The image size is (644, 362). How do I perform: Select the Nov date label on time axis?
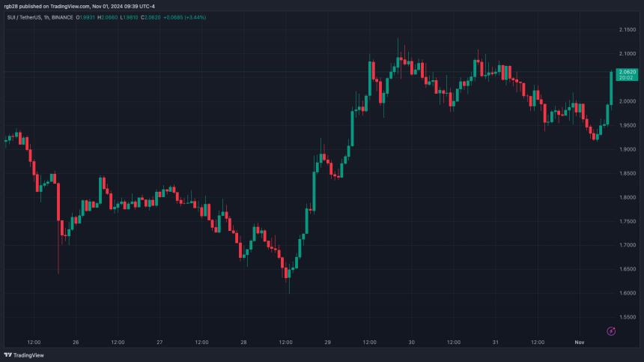(579, 343)
